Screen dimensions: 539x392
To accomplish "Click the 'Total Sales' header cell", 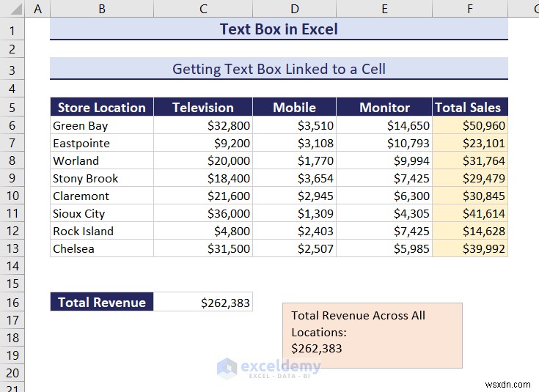I will (x=470, y=107).
